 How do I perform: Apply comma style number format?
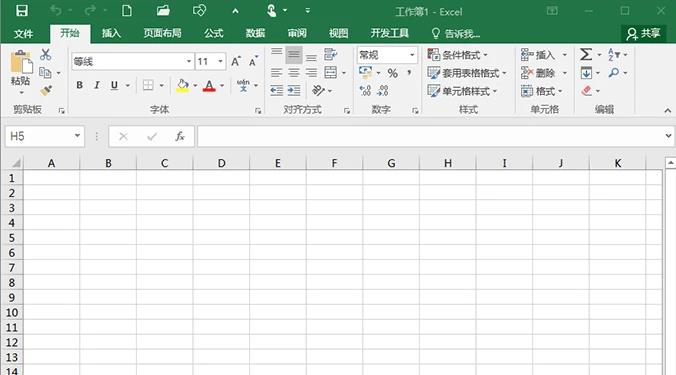(x=409, y=73)
